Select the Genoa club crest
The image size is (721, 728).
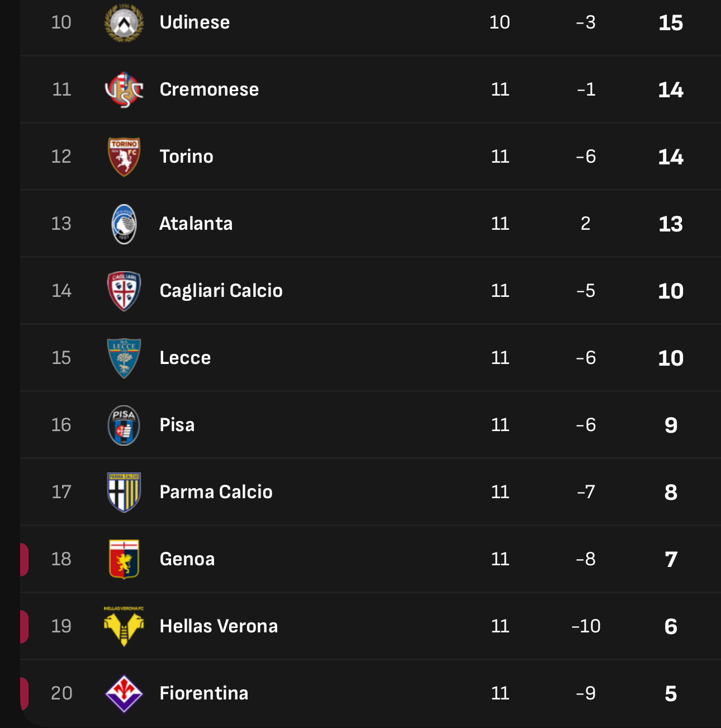(x=124, y=559)
